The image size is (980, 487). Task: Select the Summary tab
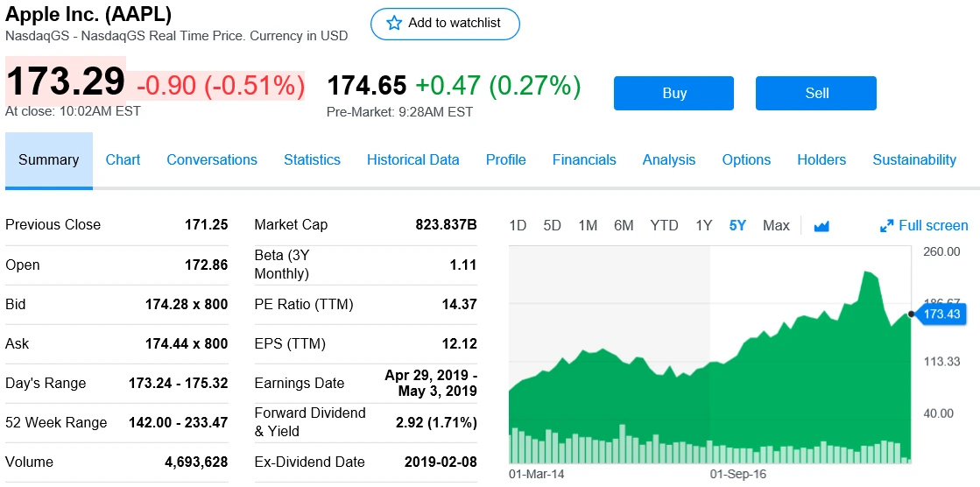point(49,160)
